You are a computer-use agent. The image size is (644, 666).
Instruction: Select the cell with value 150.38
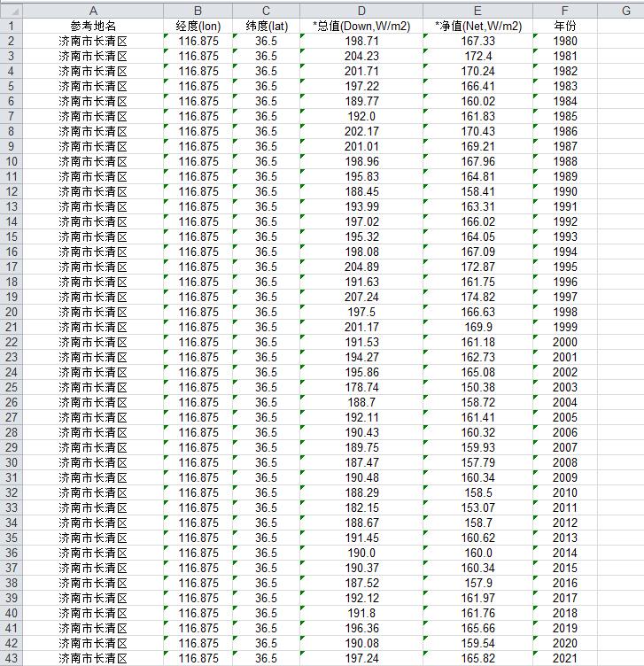pos(477,387)
